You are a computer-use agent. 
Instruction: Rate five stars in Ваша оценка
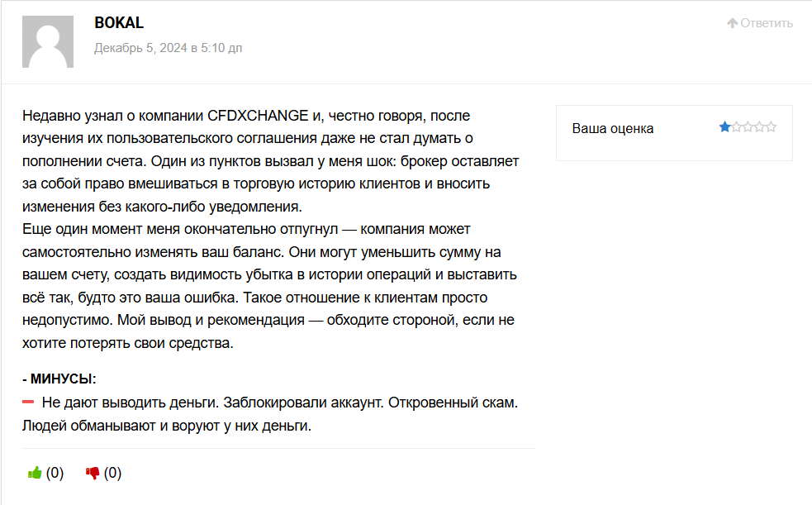pyautogui.click(x=771, y=127)
